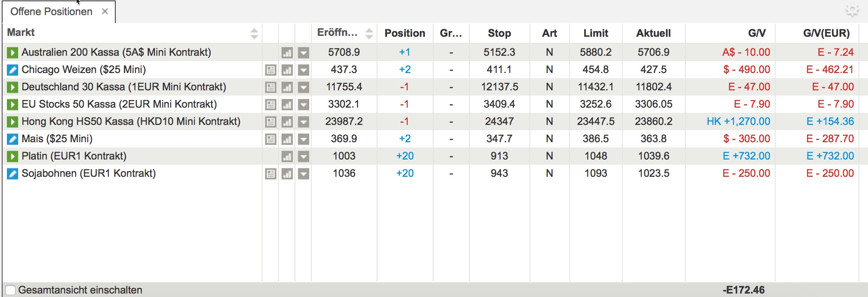This screenshot has width=868, height=297.
Task: Click the Stop value 12137.5
Action: pyautogui.click(x=499, y=87)
